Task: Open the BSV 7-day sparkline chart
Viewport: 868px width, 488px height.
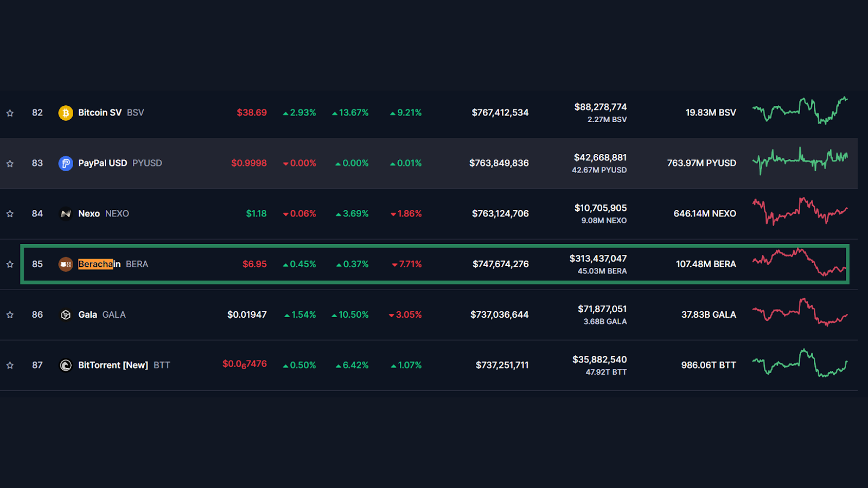Action: pyautogui.click(x=800, y=112)
